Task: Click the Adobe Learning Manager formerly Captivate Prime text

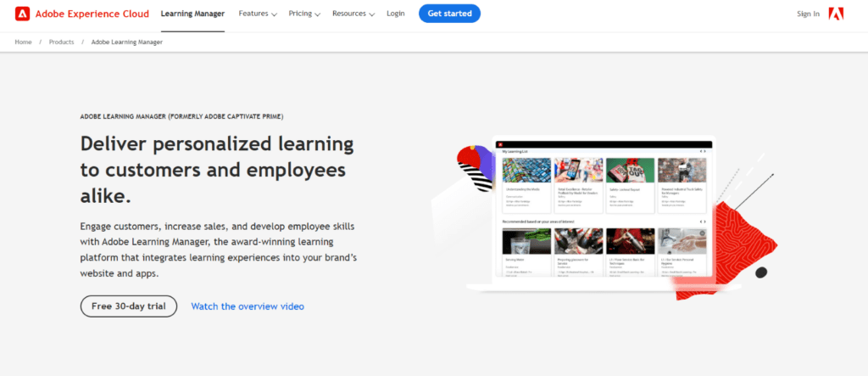Action: [181, 116]
